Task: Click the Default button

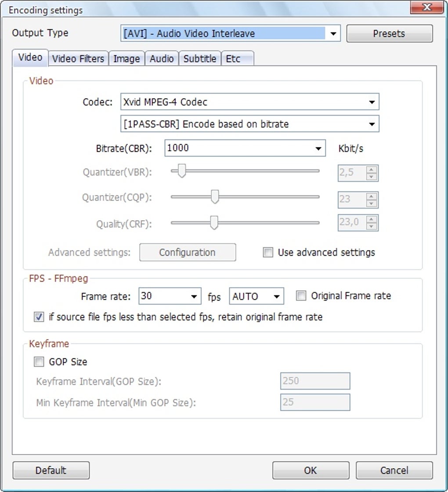Action: coord(51,470)
